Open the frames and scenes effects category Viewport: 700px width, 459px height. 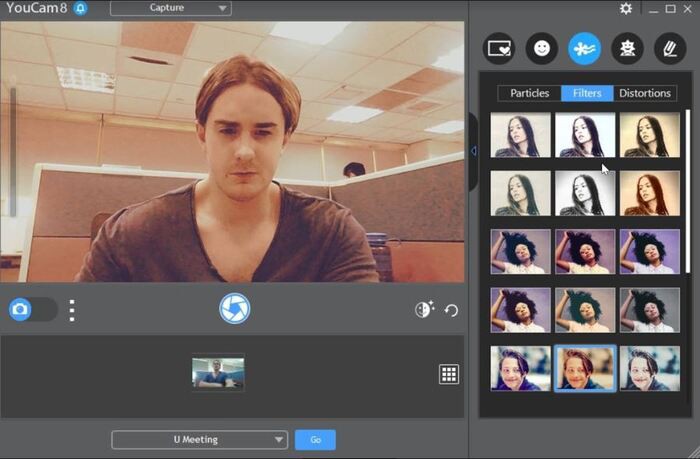coord(499,48)
